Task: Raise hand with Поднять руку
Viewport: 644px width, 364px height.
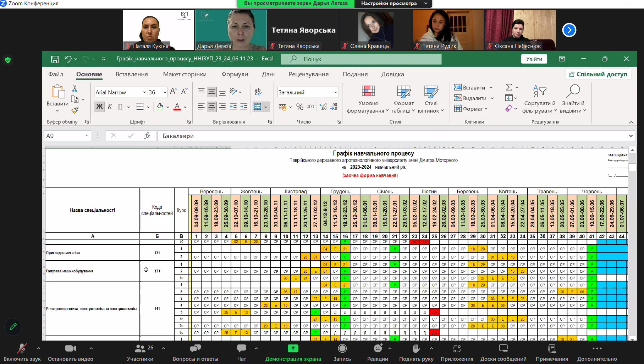Action: (x=416, y=352)
